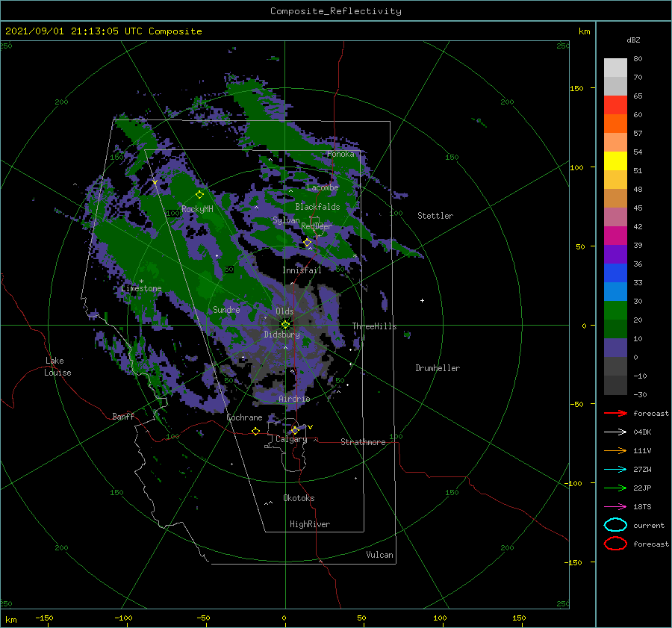Click the current legend label

pyautogui.click(x=648, y=525)
